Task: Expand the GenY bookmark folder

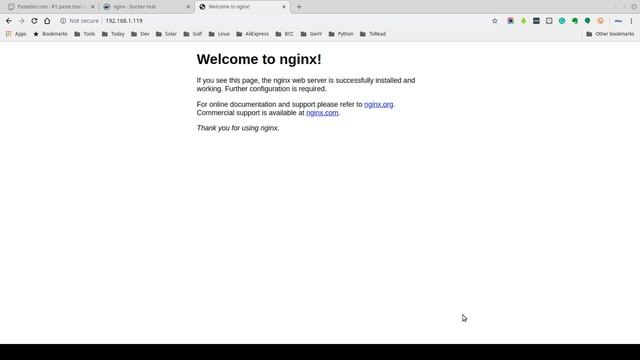Action: tap(311, 34)
